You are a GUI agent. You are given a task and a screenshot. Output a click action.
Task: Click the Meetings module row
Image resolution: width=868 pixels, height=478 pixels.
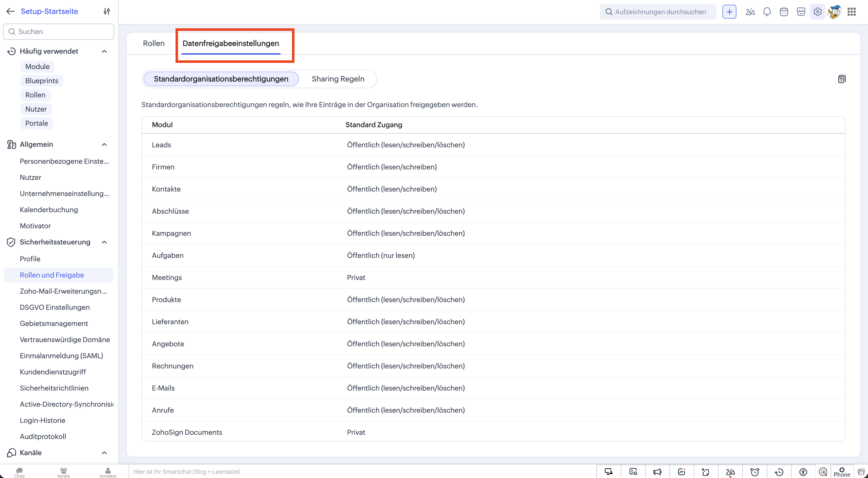tap(493, 278)
